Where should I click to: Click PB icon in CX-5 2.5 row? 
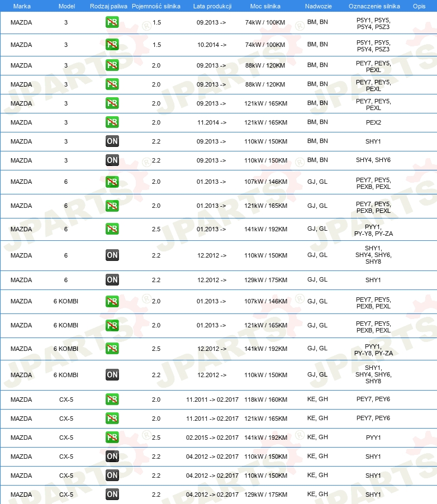pyautogui.click(x=112, y=437)
